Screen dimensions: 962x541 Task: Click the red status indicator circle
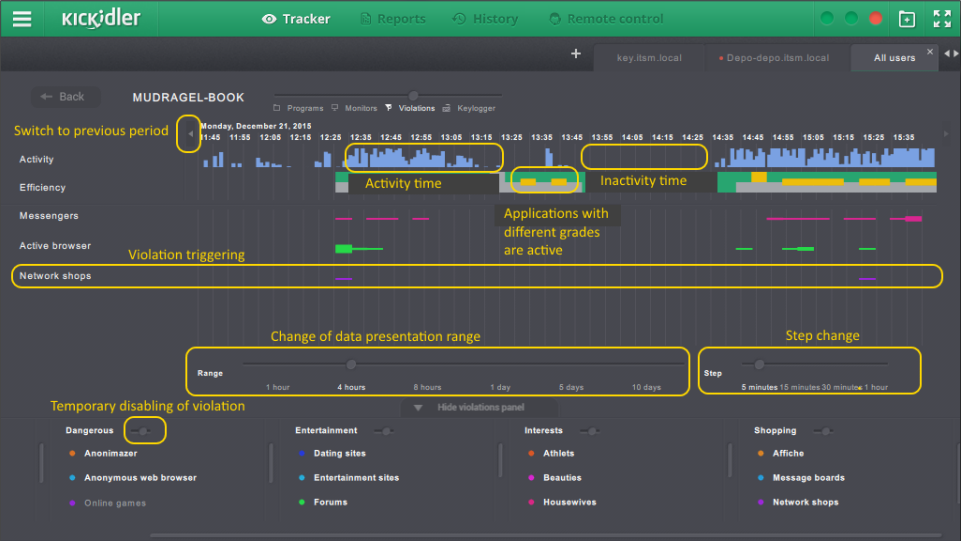[875, 19]
